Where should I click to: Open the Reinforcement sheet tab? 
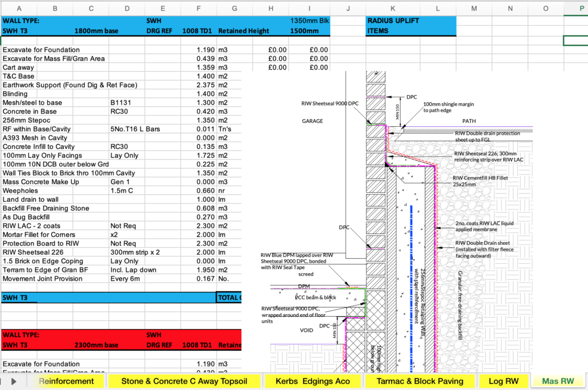coord(67,381)
